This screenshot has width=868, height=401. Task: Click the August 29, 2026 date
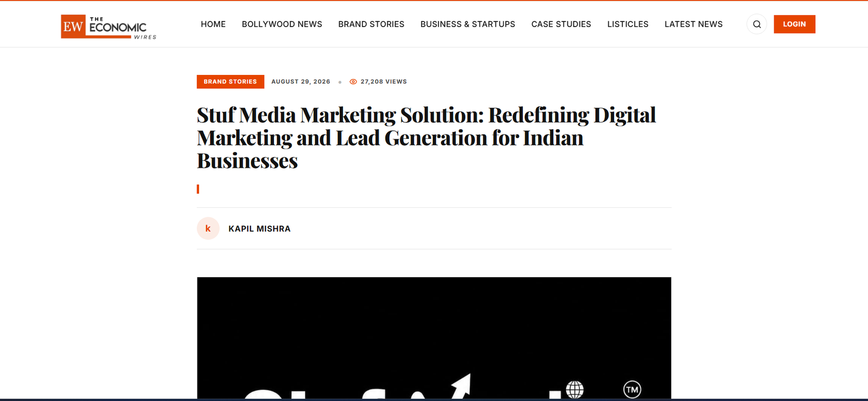coord(301,82)
